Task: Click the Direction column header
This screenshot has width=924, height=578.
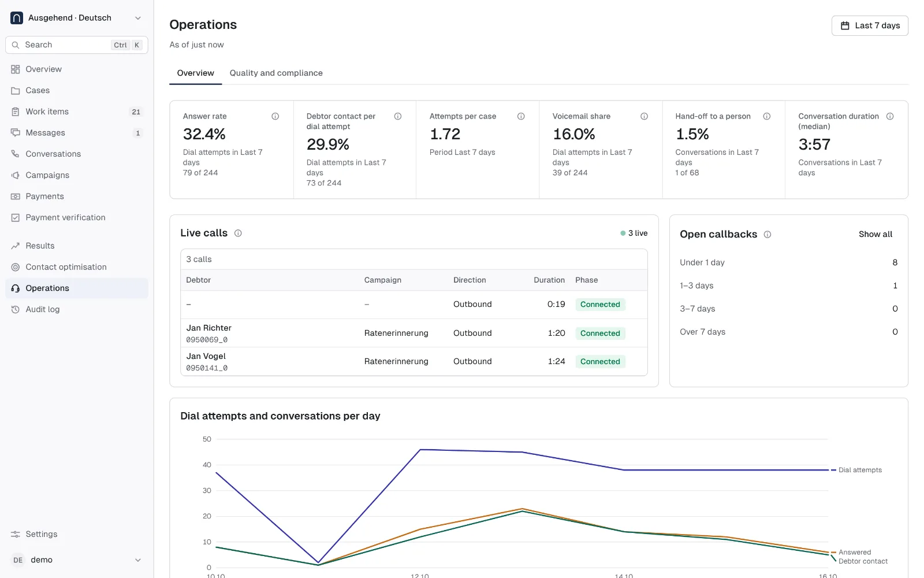Action: pos(470,280)
